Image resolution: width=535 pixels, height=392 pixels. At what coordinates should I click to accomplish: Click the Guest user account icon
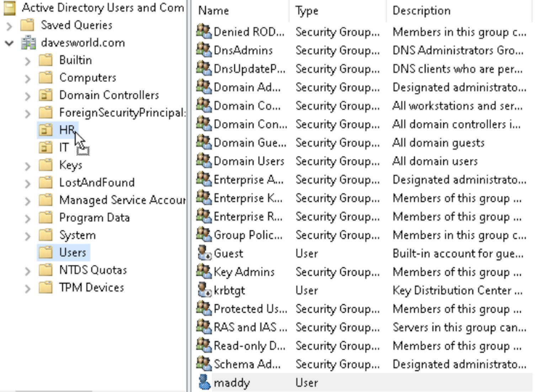point(204,253)
